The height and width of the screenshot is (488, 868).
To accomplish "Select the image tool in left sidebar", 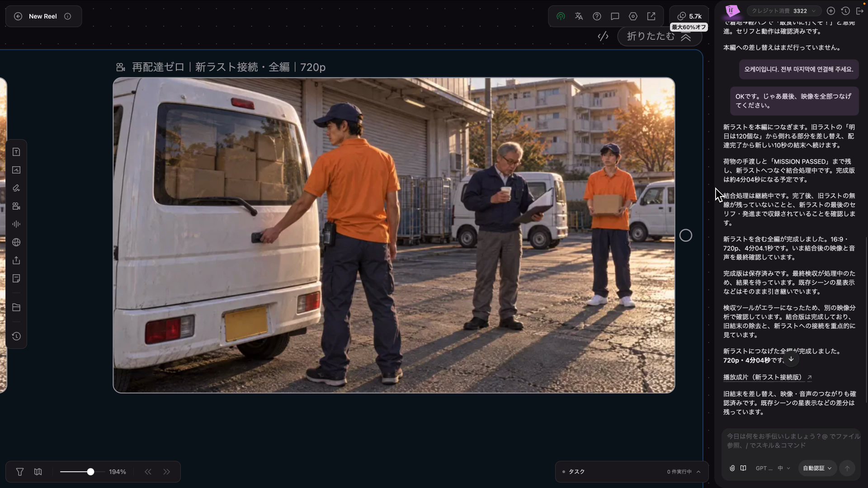I will pos(16,170).
